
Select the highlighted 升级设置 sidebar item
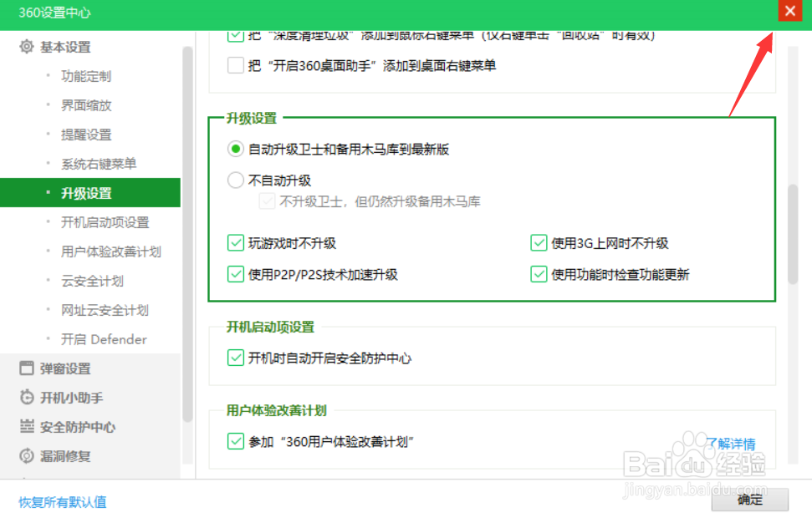coord(90,192)
